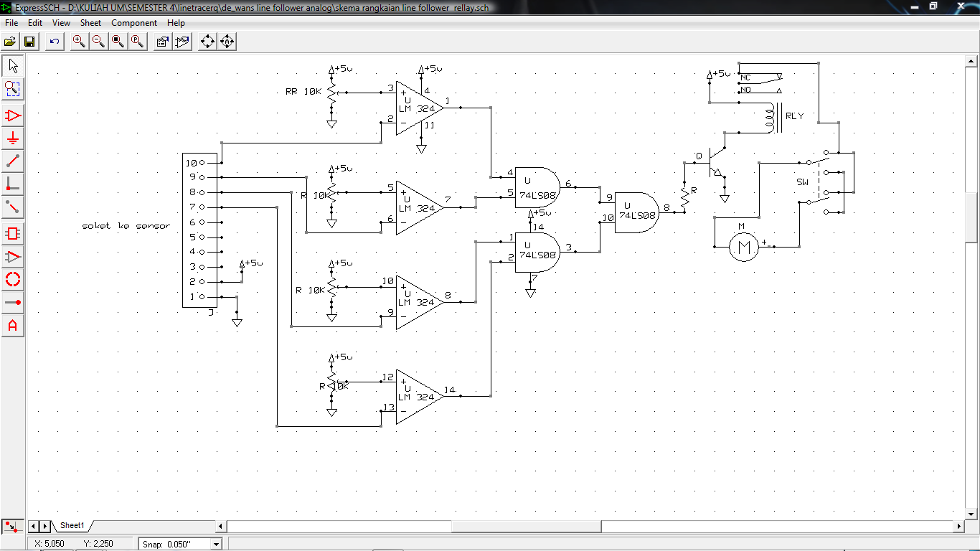Click the zoom in magnifier icon
This screenshot has width=980, height=551.
coord(79,42)
